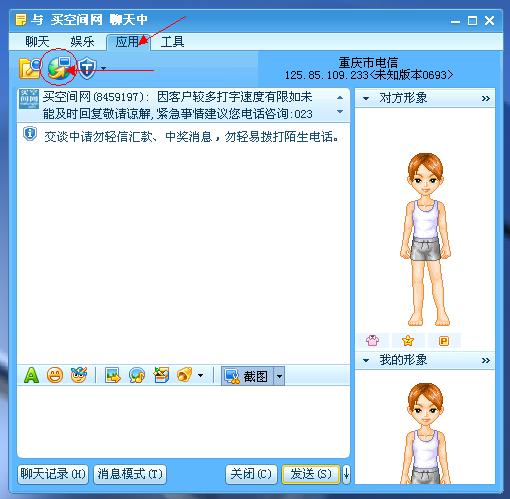Open the dropdown arrow beside 截图
510x499 pixels.
279,376
